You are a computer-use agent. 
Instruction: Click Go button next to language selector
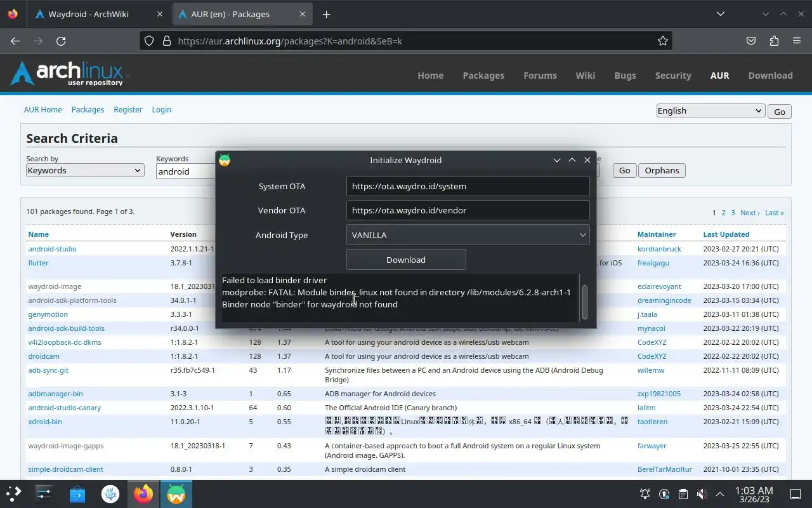[x=779, y=111]
